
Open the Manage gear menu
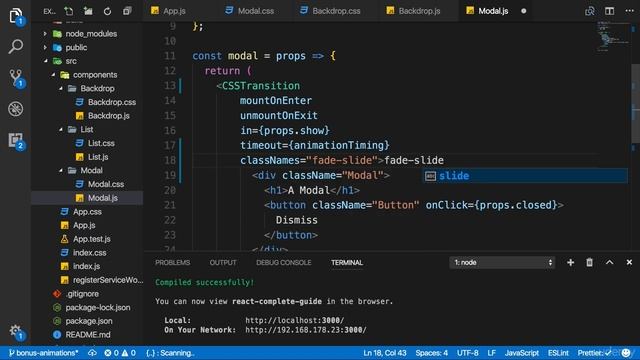point(16,331)
